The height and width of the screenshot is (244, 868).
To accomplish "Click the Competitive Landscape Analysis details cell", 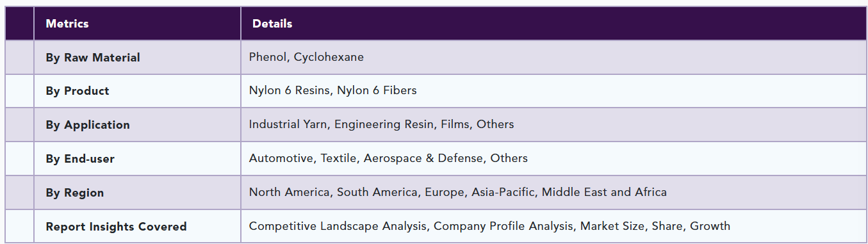I will point(553,226).
